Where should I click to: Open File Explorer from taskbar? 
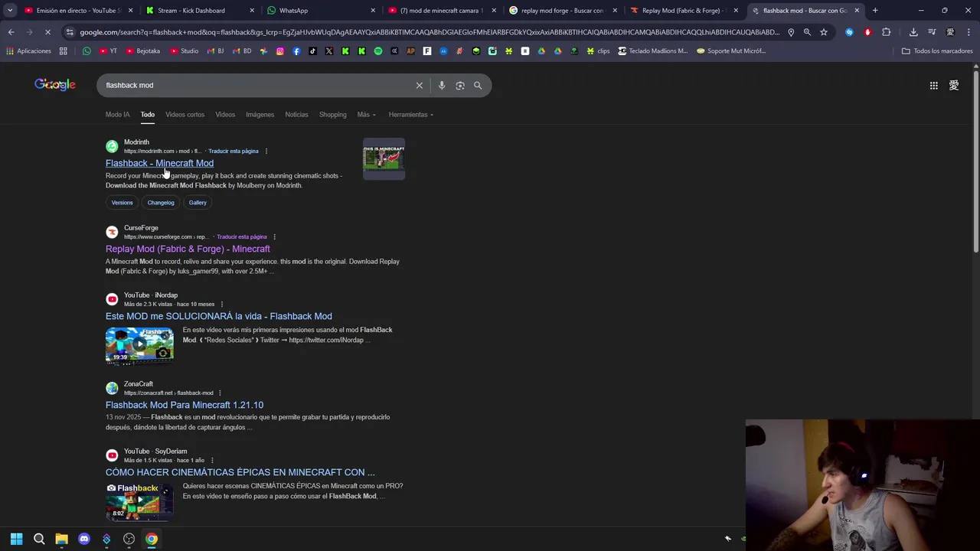click(61, 539)
